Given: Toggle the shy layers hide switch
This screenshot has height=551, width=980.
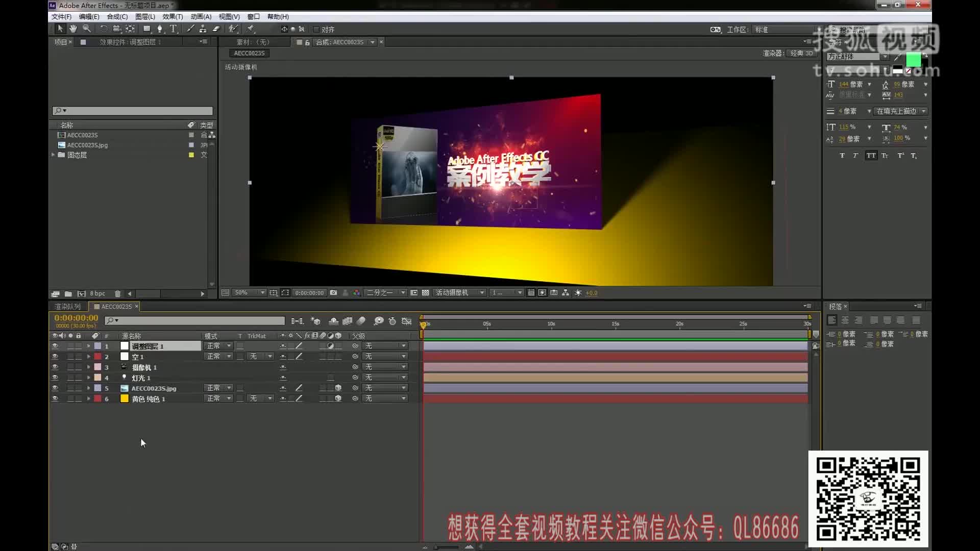Looking at the screenshot, I should [333, 321].
